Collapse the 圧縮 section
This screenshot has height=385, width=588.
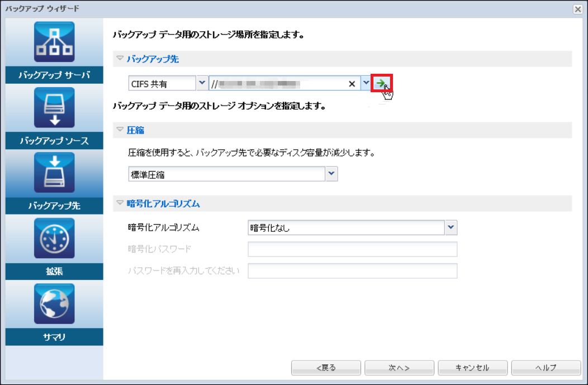click(120, 130)
